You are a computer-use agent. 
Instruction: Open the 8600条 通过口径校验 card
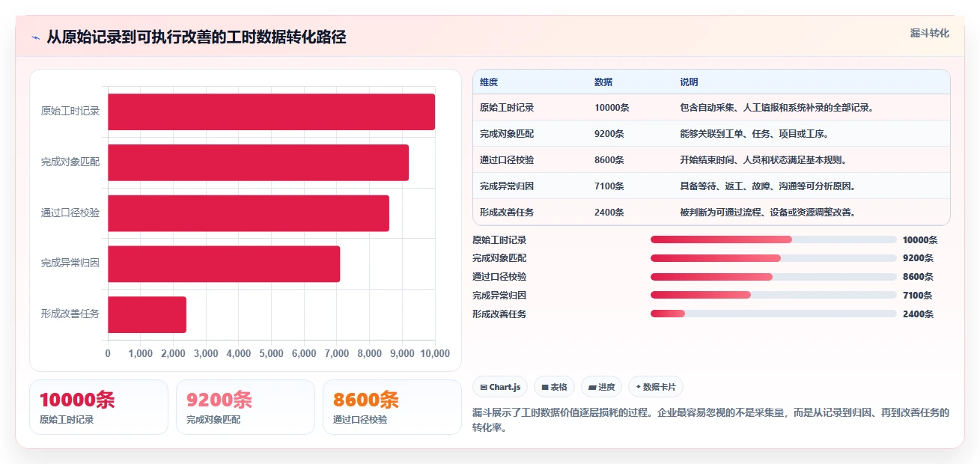(x=392, y=407)
